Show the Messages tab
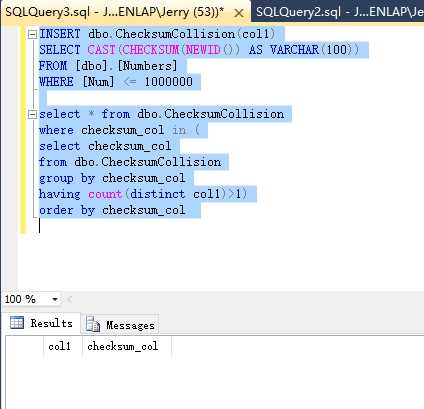Viewport: 424px width, 409px height. 120,324
